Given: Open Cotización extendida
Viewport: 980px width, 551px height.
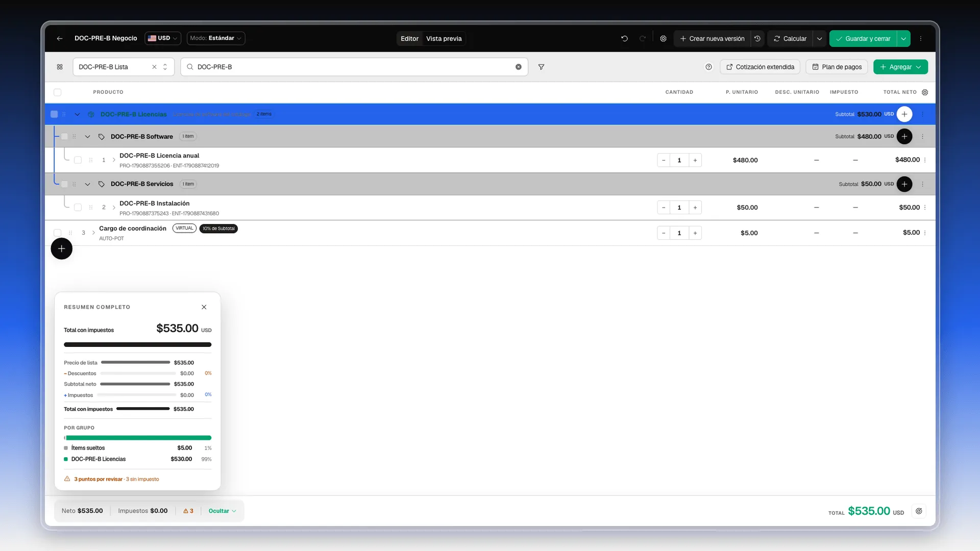Looking at the screenshot, I should (x=760, y=67).
